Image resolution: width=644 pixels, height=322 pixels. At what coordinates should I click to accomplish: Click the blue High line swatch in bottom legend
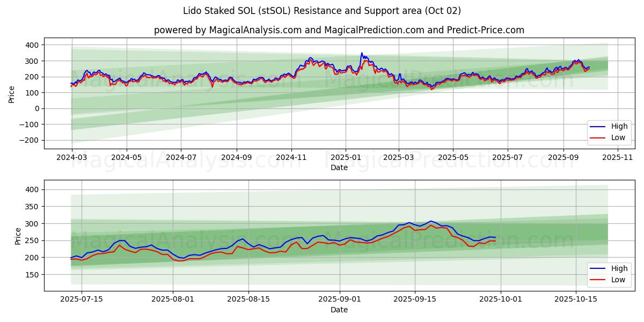click(x=598, y=268)
